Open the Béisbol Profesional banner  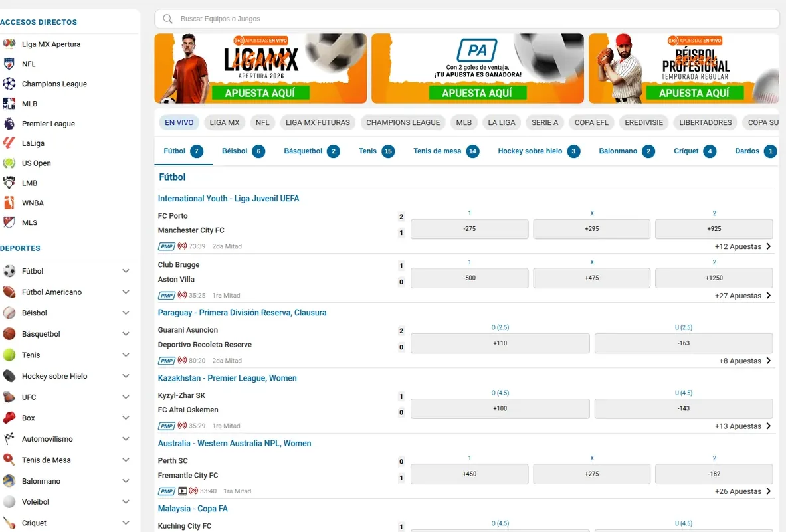click(684, 68)
